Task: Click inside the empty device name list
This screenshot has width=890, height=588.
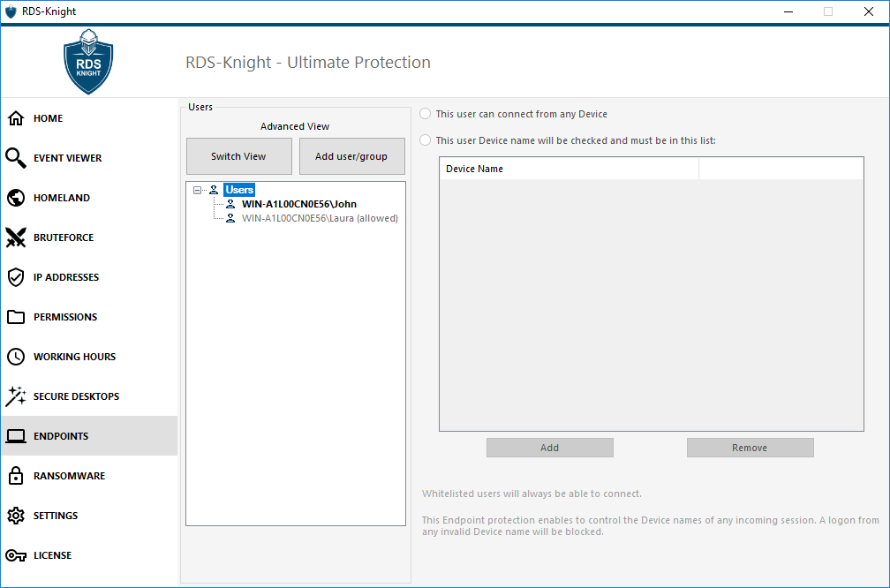Action: [652, 305]
